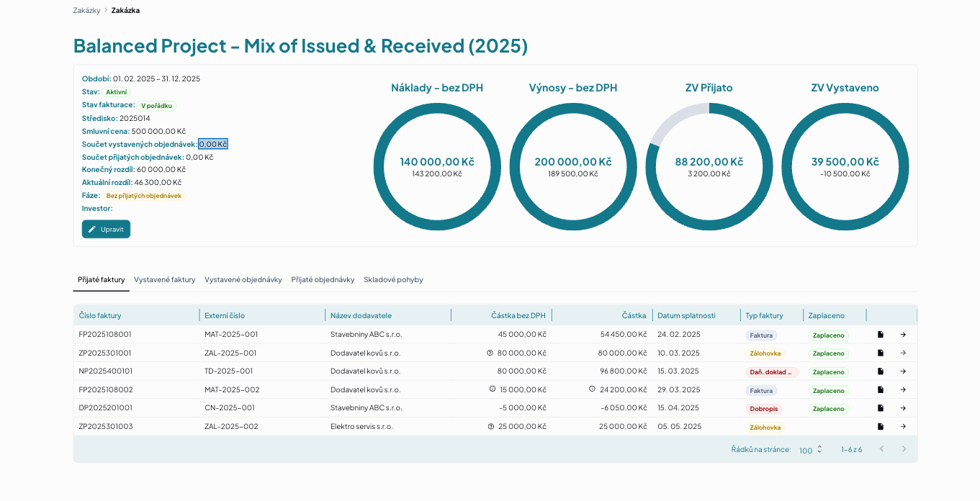
Task: Open document icon for DP2025201001 row
Action: tap(880, 408)
